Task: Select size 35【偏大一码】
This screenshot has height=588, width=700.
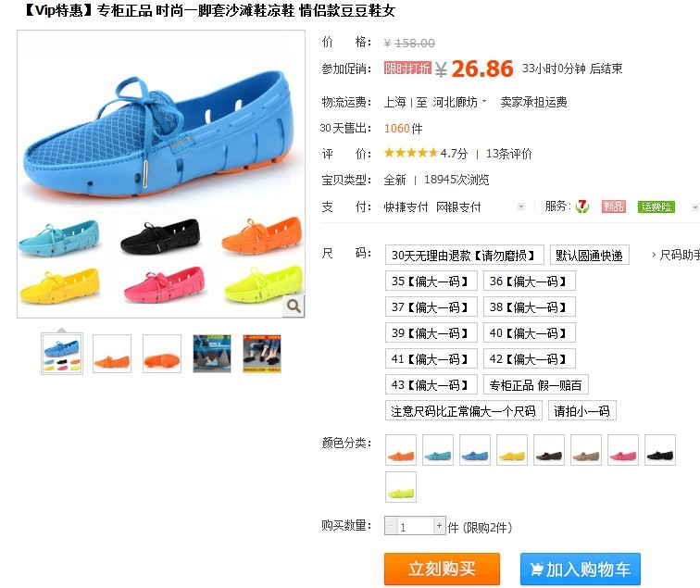Action: click(431, 281)
